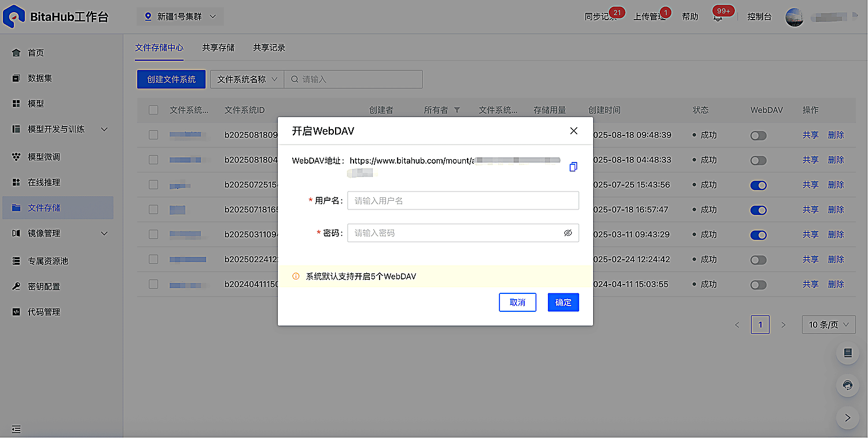This screenshot has height=438, width=868.
Task: Open 代码管理 in the sidebar
Action: [58, 312]
